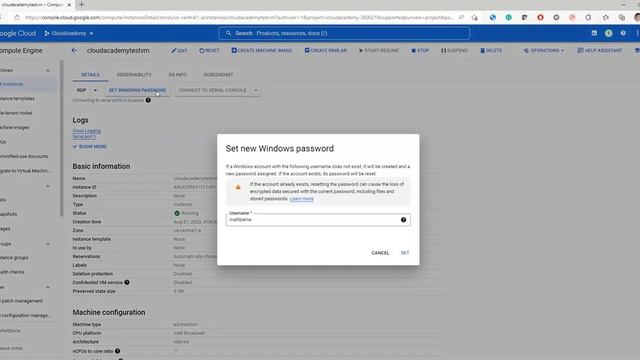Image resolution: width=640 pixels, height=360 pixels.
Task: Click Set Windows Password button
Action: (x=137, y=90)
